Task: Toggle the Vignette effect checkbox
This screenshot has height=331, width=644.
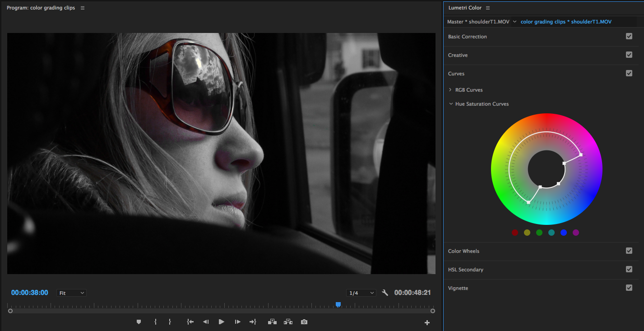Action: tap(629, 288)
